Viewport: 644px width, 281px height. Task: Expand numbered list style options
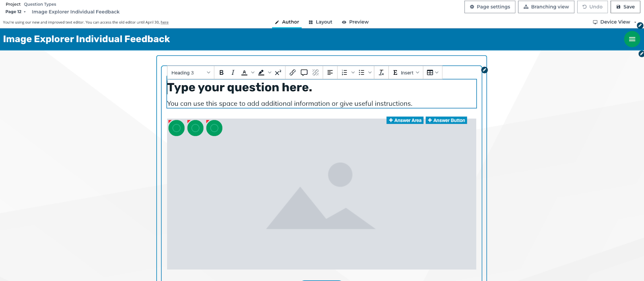[x=353, y=73]
